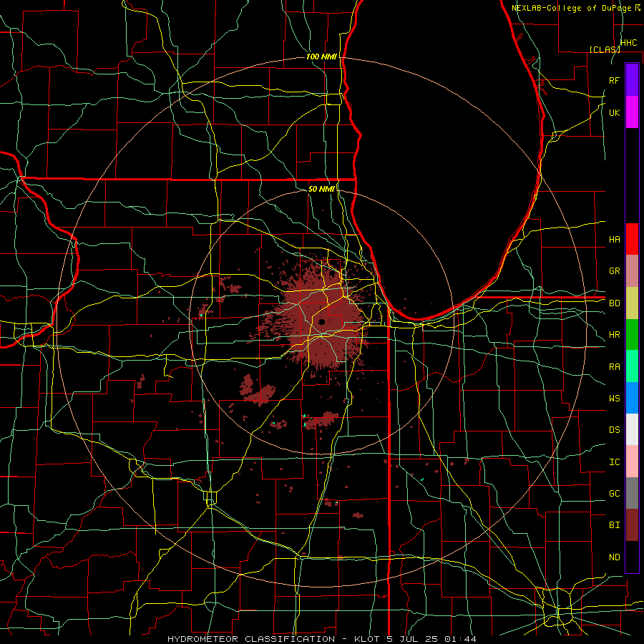Click the IC legend label
The image size is (644, 644).
[615, 462]
